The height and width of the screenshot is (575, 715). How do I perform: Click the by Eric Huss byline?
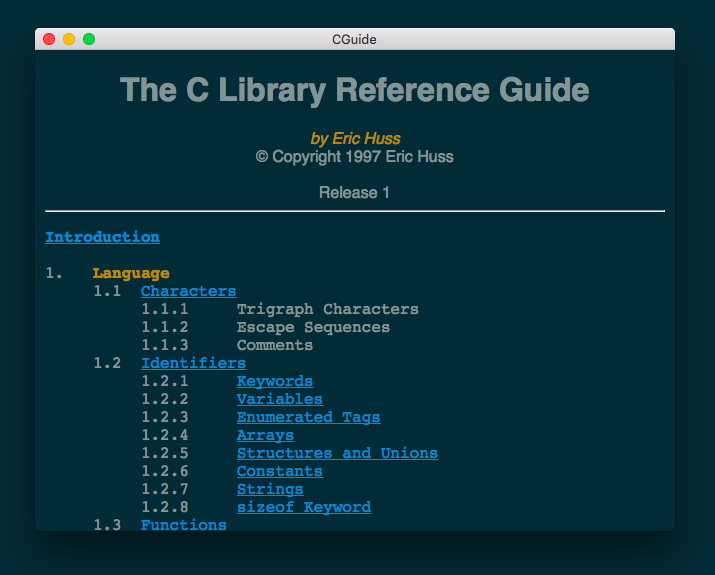click(355, 139)
